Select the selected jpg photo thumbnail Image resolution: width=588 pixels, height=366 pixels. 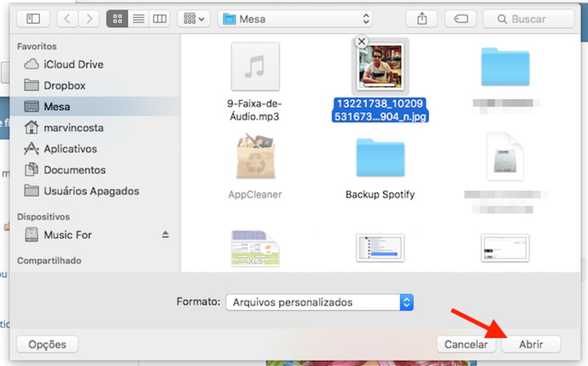380,66
